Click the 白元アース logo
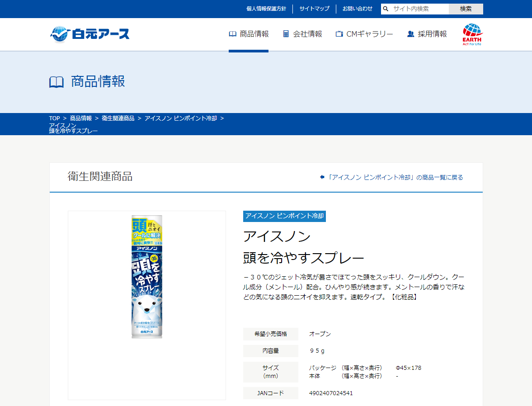The image size is (532, 406). click(x=90, y=34)
